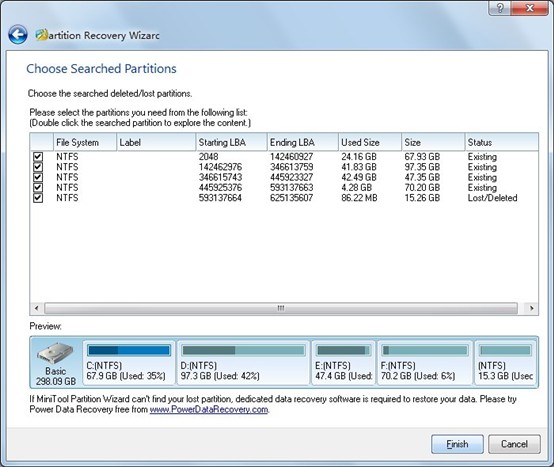The width and height of the screenshot is (554, 467).
Task: Select the row with size 67.93 GB
Action: [x=284, y=156]
